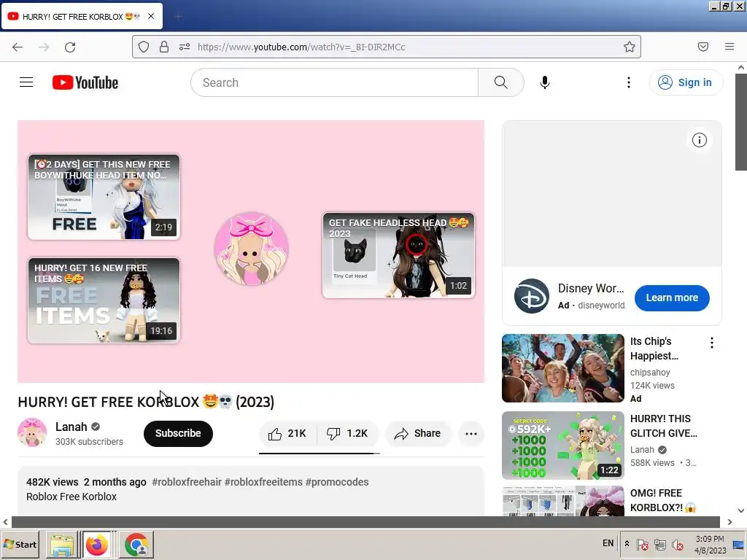Image resolution: width=747 pixels, height=560 pixels.
Task: Like the video with 21K likes
Action: click(287, 433)
